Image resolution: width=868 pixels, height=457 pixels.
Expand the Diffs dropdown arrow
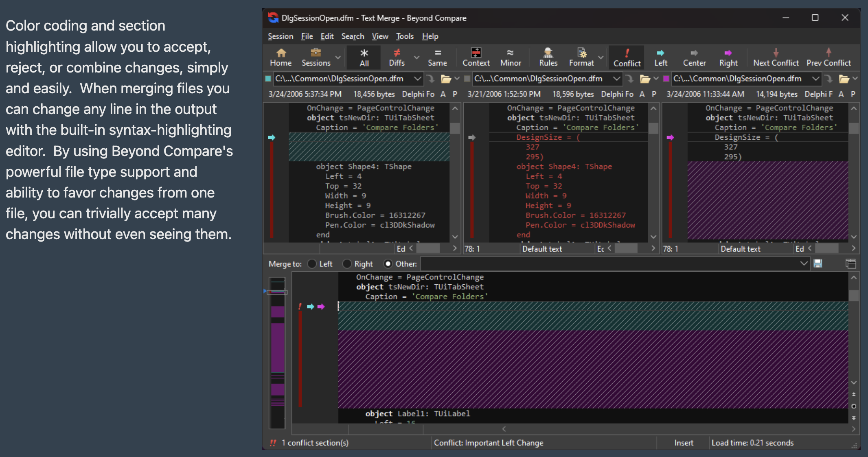(x=416, y=57)
